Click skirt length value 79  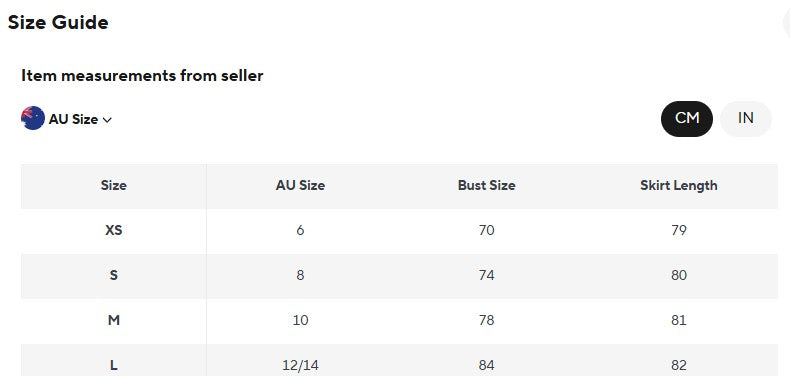679,230
